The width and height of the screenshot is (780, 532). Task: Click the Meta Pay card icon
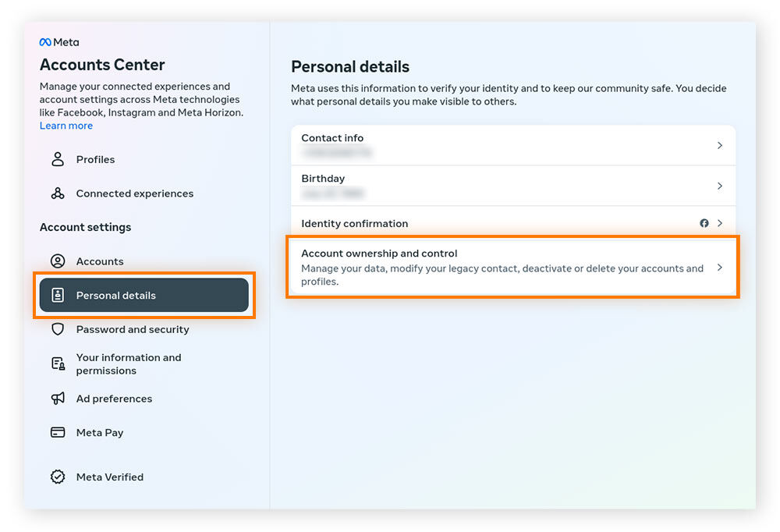[58, 432]
